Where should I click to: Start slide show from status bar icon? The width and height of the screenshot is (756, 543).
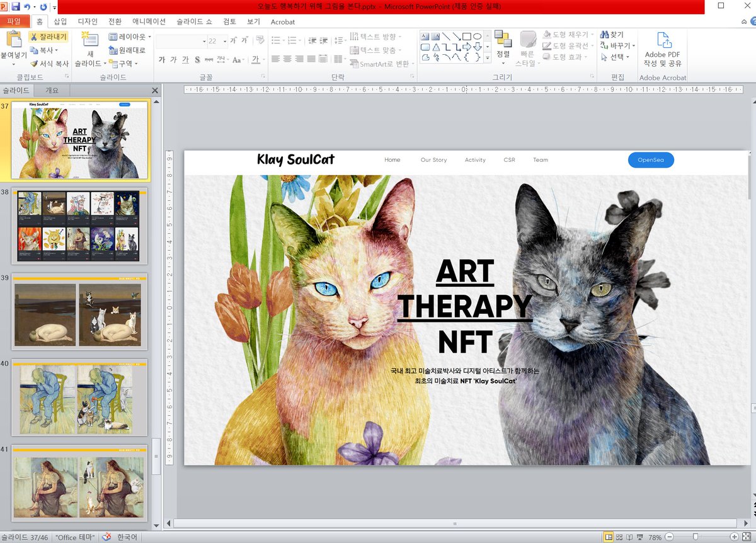(640, 537)
